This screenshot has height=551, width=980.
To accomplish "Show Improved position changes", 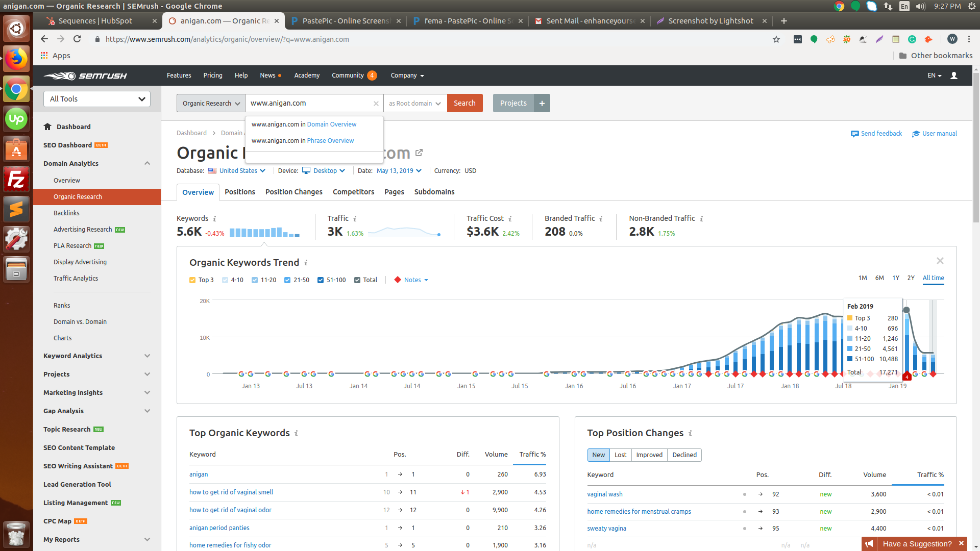I will coord(649,455).
